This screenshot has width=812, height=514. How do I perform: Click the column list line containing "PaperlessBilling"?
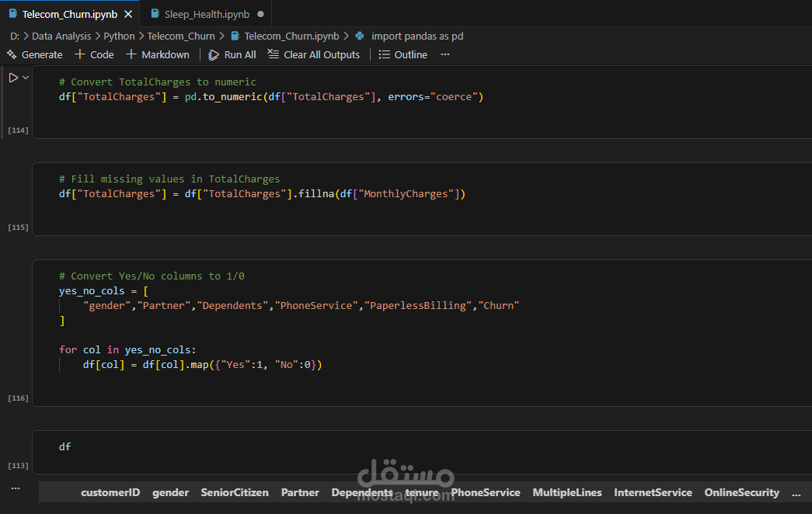point(301,305)
